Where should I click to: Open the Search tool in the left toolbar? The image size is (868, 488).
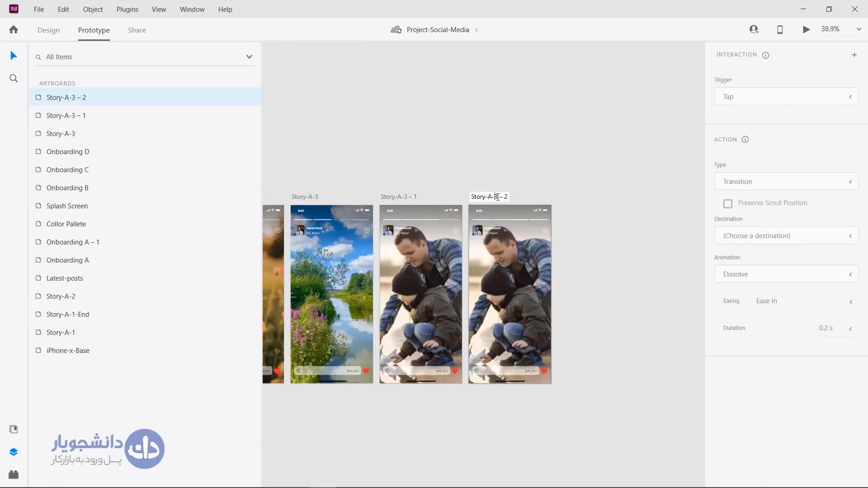(14, 79)
